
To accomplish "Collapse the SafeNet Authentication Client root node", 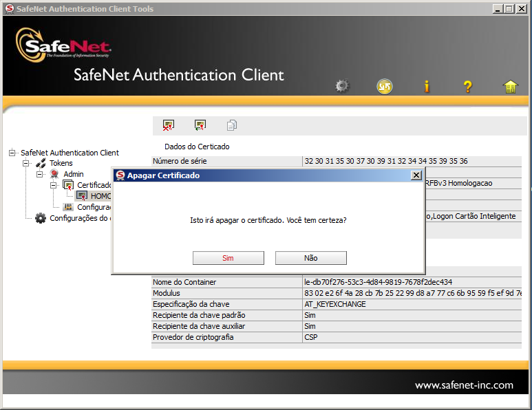I will 12,153.
